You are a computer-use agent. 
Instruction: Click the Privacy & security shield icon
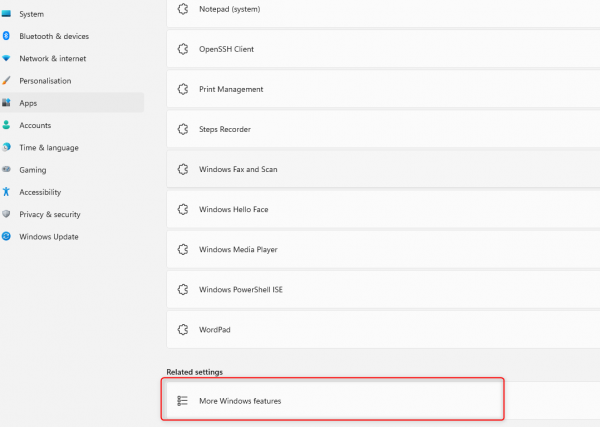pyautogui.click(x=7, y=214)
